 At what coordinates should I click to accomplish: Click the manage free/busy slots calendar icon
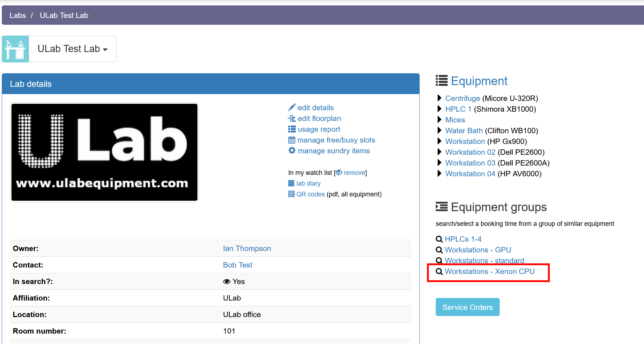(x=292, y=140)
